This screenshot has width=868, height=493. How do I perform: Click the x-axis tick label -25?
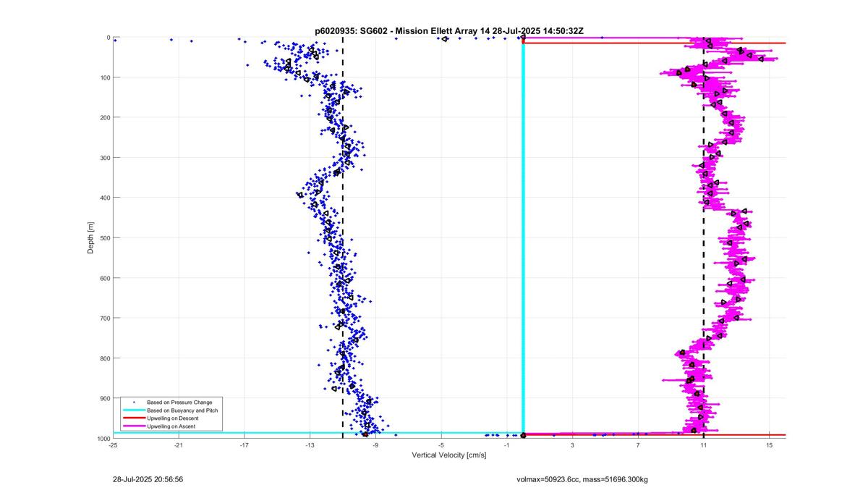[x=113, y=445]
